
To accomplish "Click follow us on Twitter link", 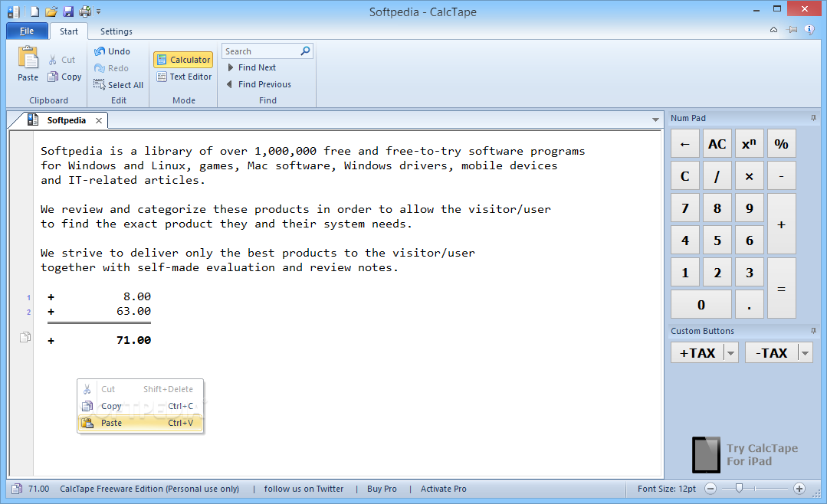I will [x=304, y=489].
